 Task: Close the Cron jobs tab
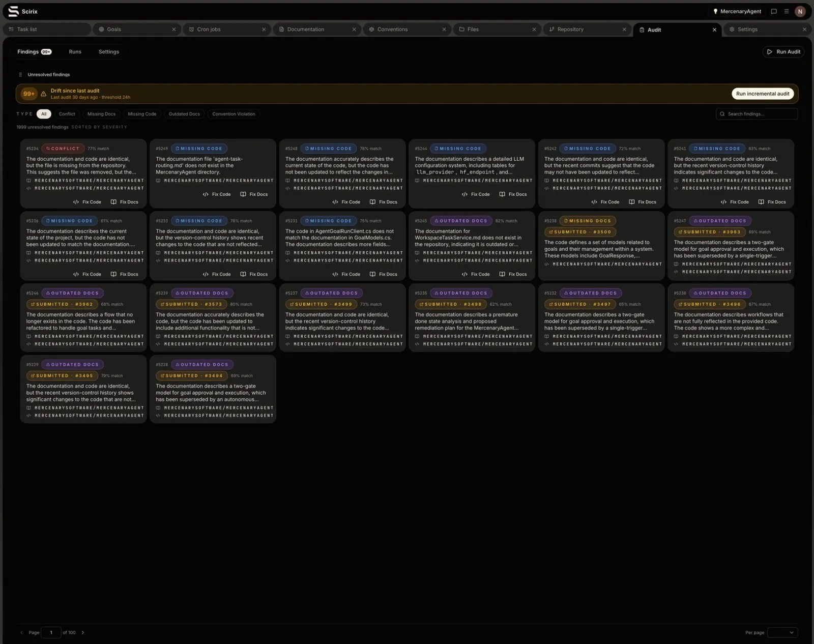pos(264,30)
